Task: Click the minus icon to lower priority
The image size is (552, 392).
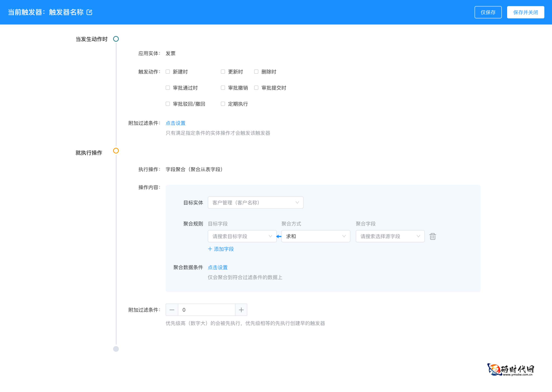Action: tap(172, 310)
